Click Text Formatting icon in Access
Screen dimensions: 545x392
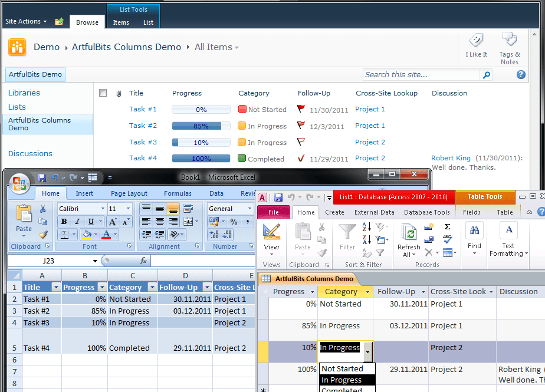[x=509, y=229]
